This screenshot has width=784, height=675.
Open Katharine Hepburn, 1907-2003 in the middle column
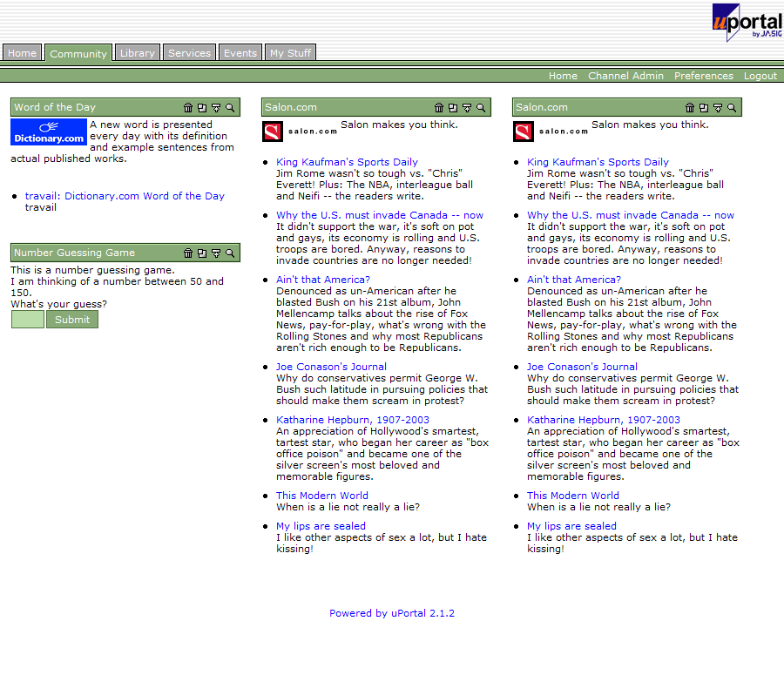coord(353,420)
